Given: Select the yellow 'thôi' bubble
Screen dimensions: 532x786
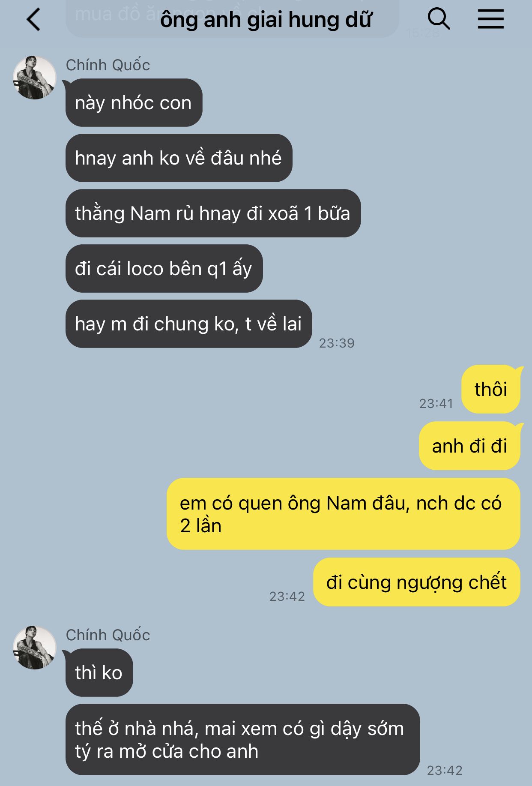Looking at the screenshot, I should tap(491, 389).
